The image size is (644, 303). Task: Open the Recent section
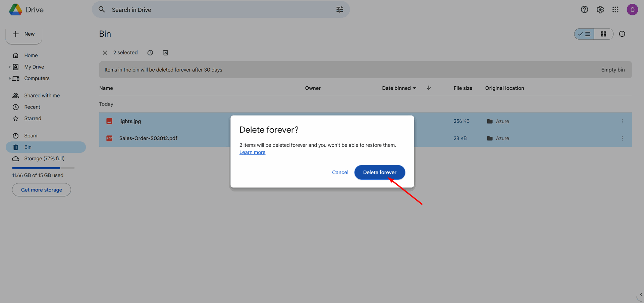[32, 107]
